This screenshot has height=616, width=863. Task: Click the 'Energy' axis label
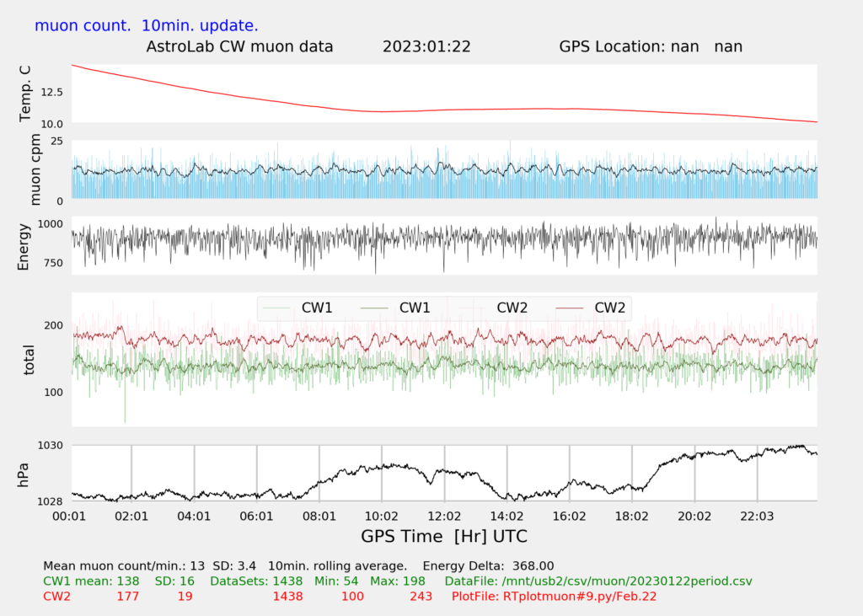coord(23,247)
